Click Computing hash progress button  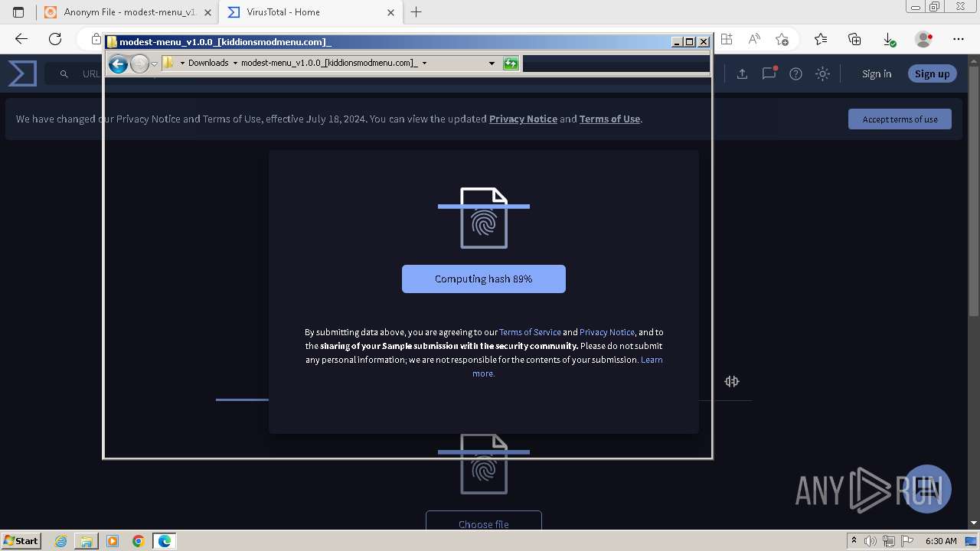pyautogui.click(x=484, y=279)
